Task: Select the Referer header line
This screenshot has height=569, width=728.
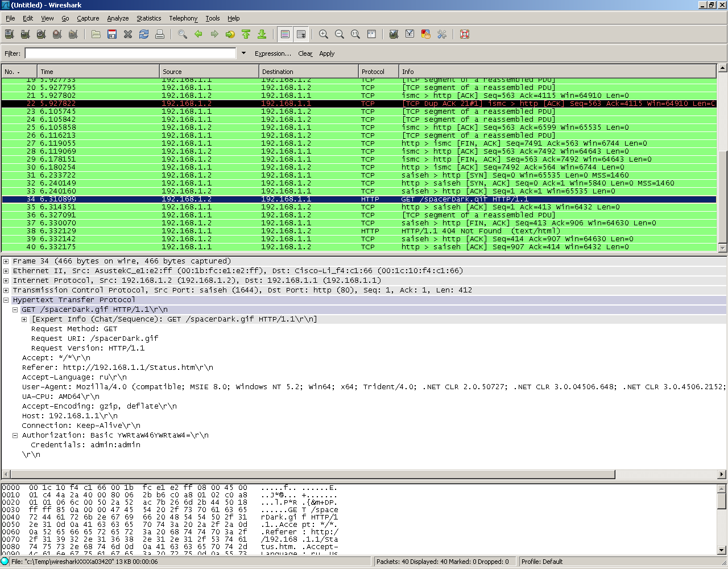Action: tap(118, 368)
